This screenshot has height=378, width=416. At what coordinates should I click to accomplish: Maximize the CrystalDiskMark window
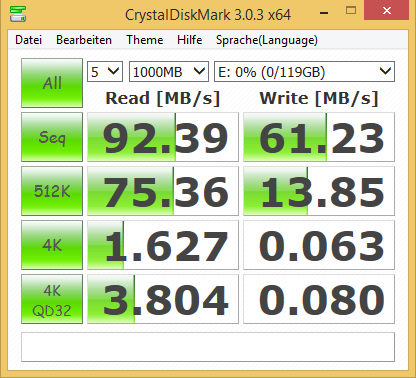(351, 11)
